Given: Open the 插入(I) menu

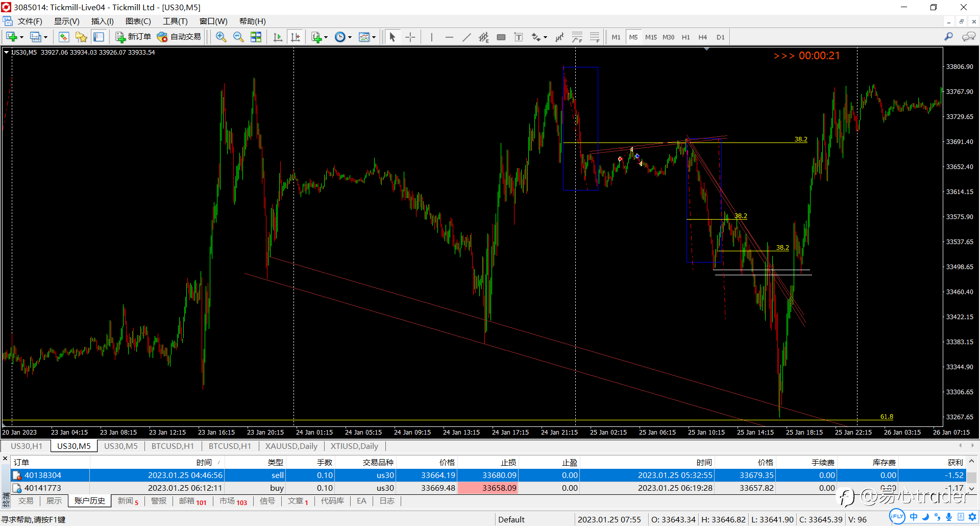Looking at the screenshot, I should pyautogui.click(x=102, y=21).
